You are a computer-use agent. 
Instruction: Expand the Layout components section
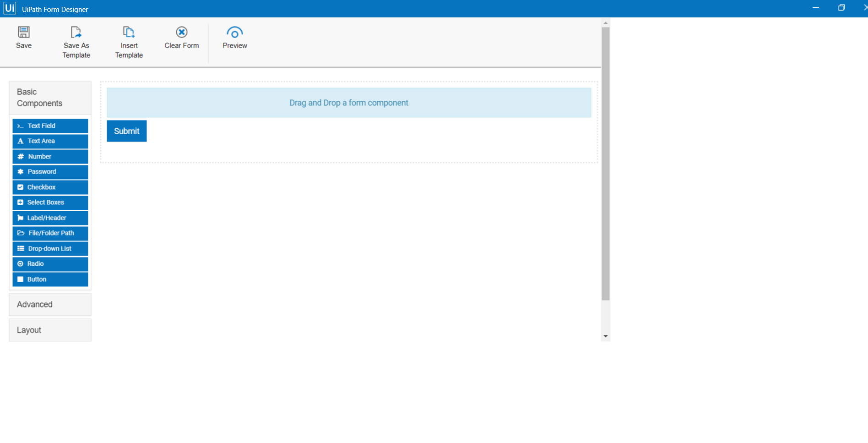pos(50,330)
